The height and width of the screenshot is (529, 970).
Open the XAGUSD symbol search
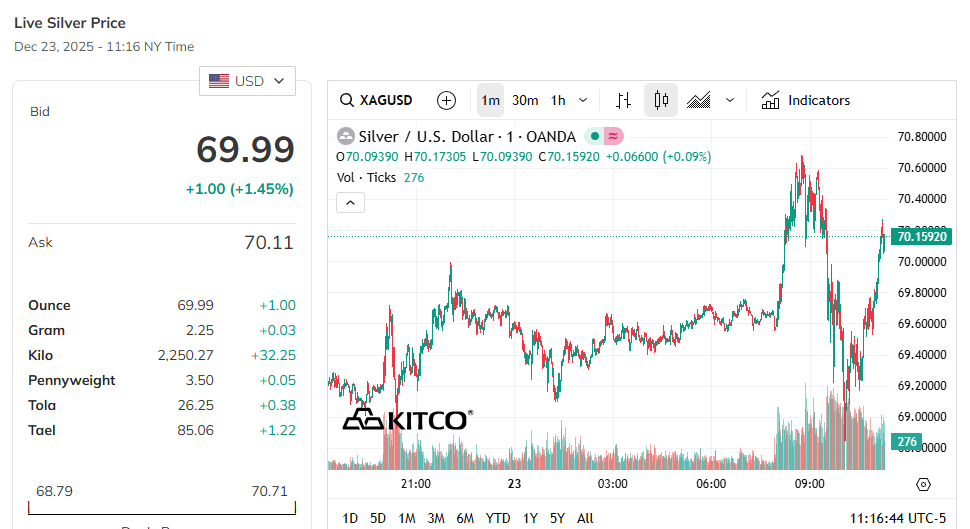(376, 100)
